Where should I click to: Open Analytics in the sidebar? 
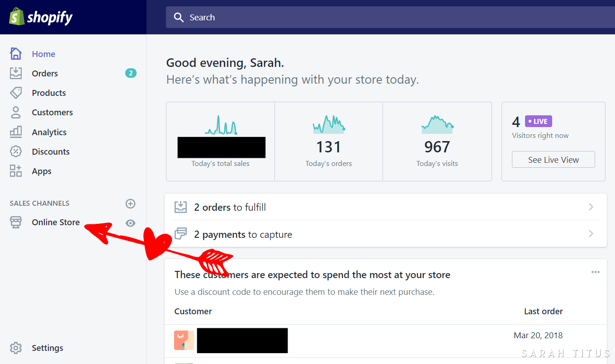coord(49,132)
